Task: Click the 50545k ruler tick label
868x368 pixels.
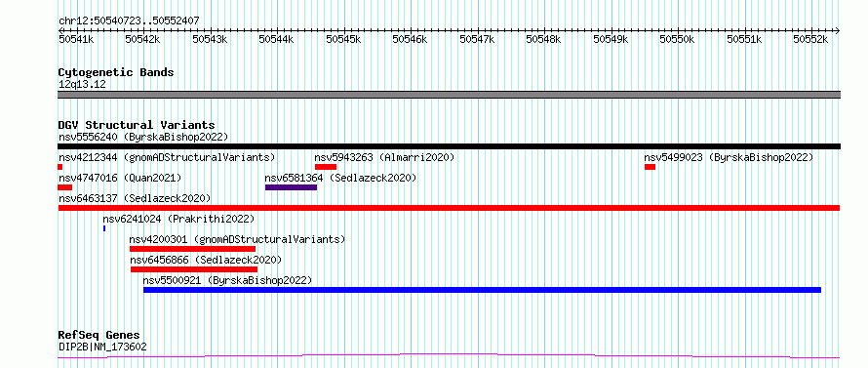Action: pyautogui.click(x=343, y=39)
